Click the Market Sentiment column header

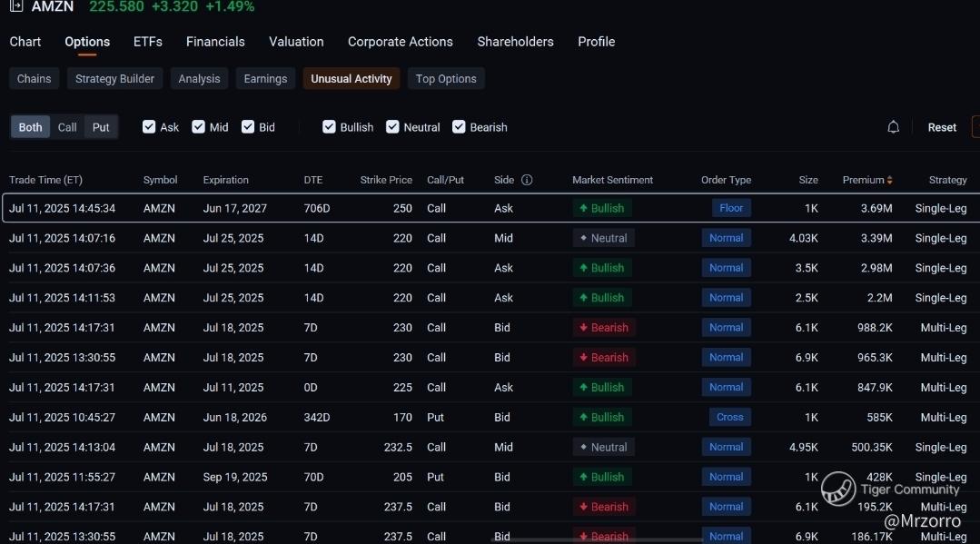point(612,180)
